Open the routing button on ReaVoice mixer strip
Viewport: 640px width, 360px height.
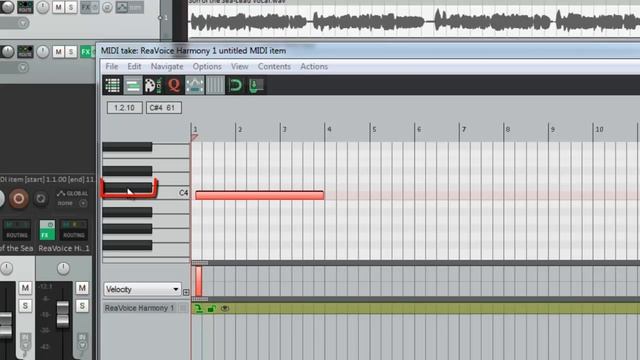click(x=74, y=230)
